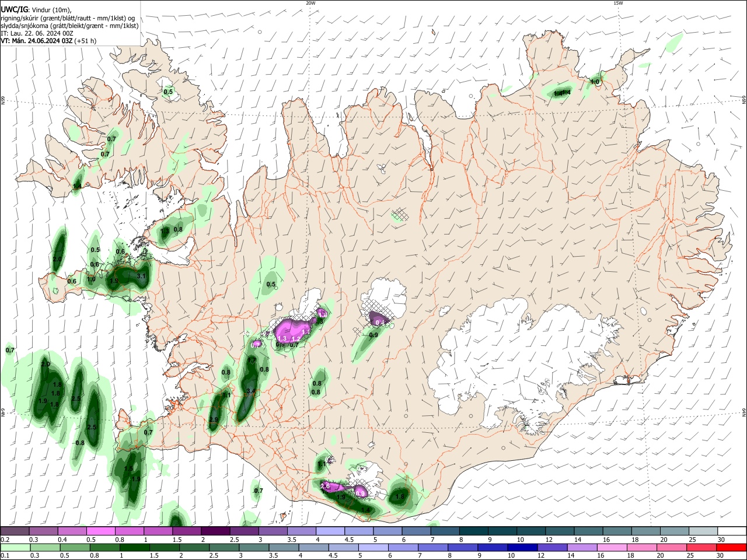Click the "2.6" value on the south coast glacier
The width and height of the screenshot is (747, 560).
click(x=326, y=486)
